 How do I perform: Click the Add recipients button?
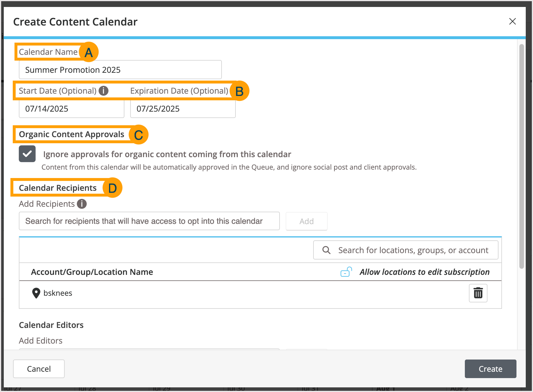(x=307, y=221)
